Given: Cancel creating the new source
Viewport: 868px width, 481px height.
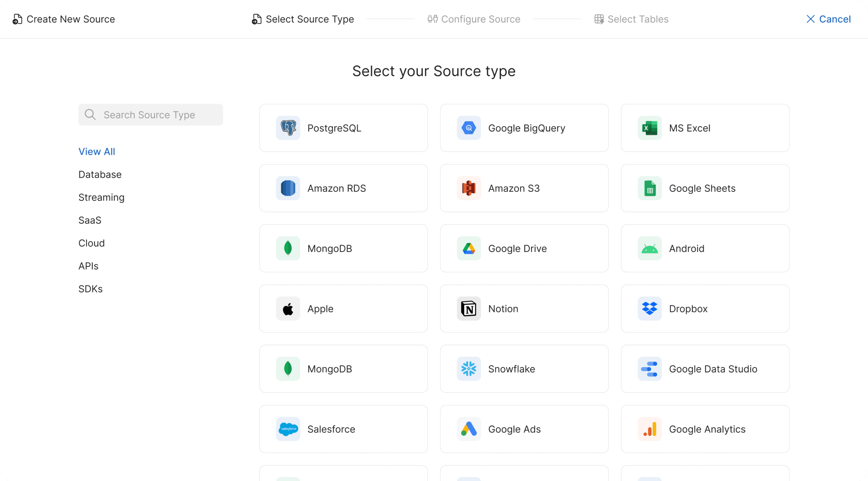Looking at the screenshot, I should (x=828, y=19).
